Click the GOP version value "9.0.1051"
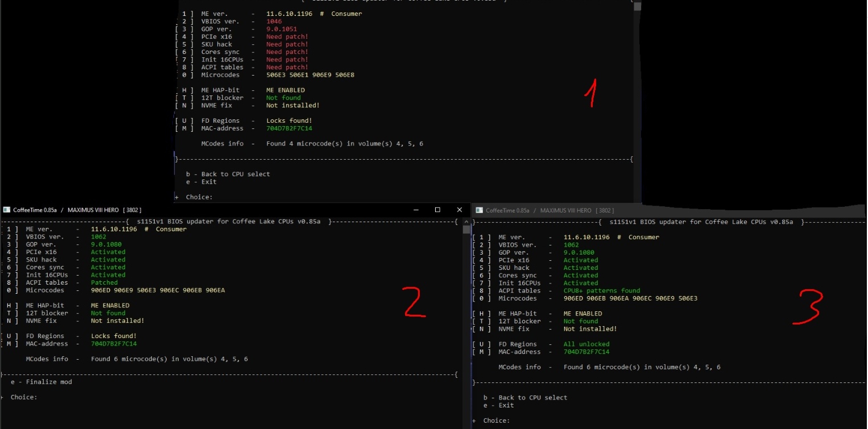 tap(282, 29)
